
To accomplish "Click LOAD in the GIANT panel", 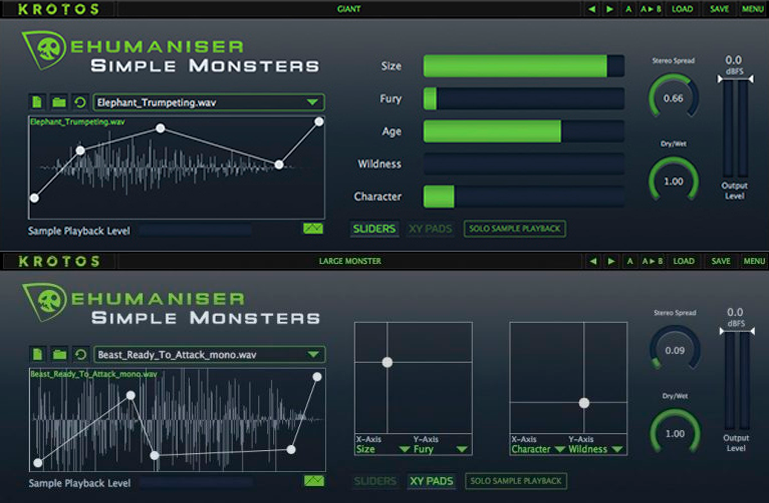I will pyautogui.click(x=682, y=9).
